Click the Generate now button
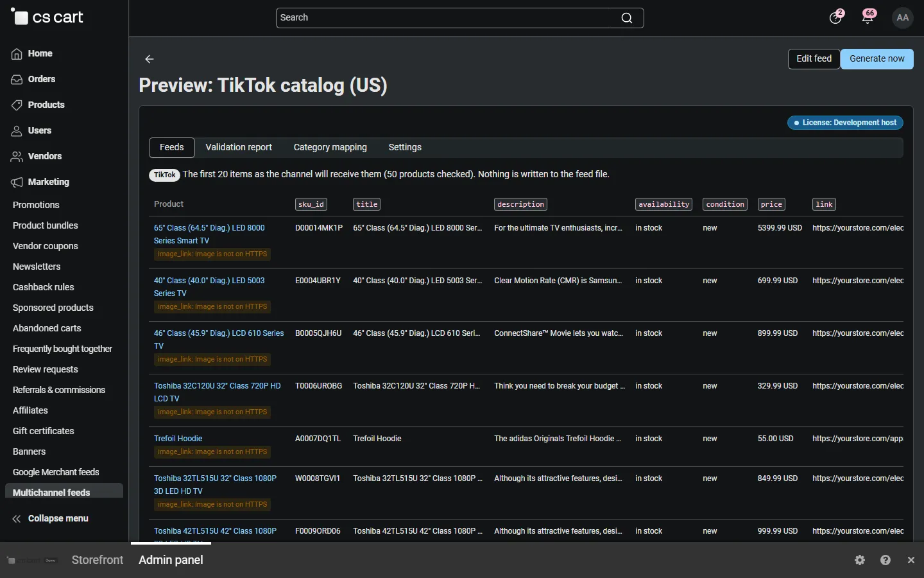 pyautogui.click(x=877, y=58)
